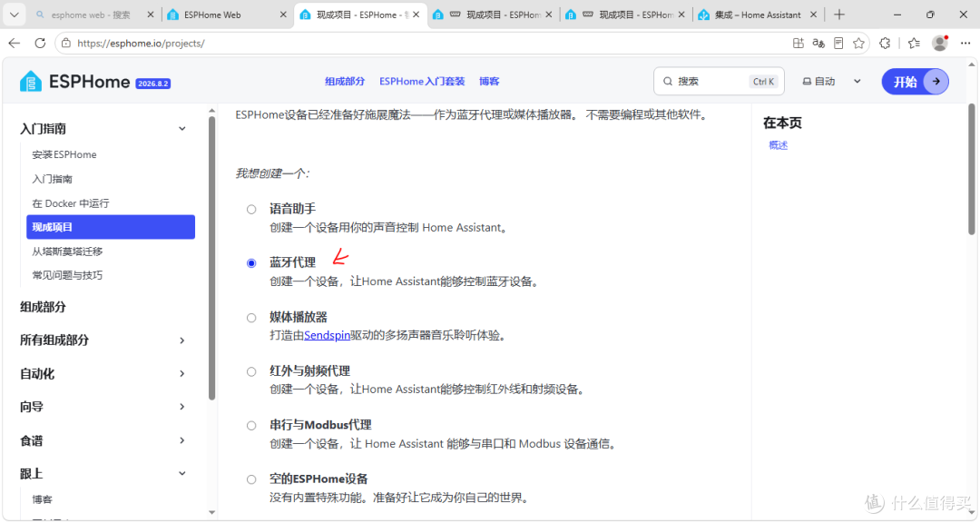The image size is (980, 523).
Task: Click the sidebar scroll down arrow
Action: 211,512
